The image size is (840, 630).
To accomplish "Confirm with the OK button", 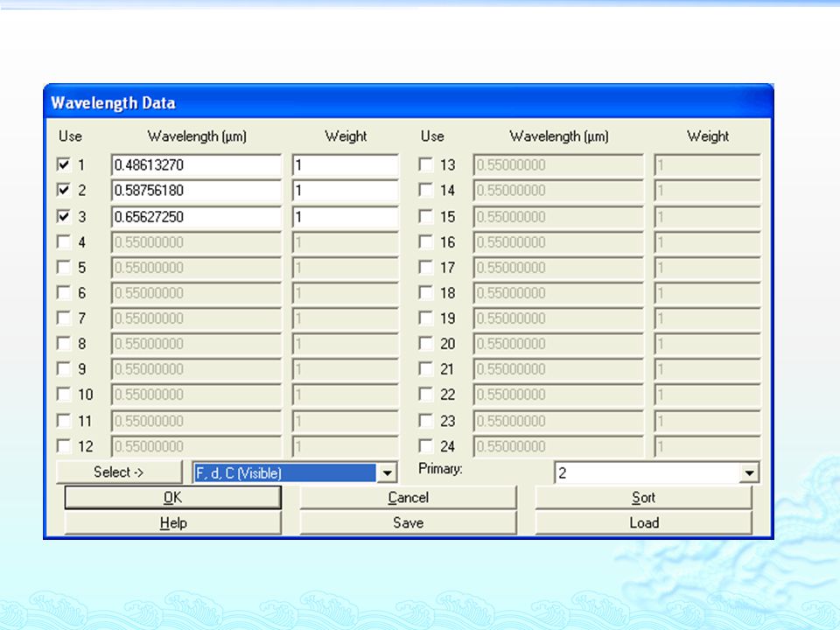I will tap(172, 498).
